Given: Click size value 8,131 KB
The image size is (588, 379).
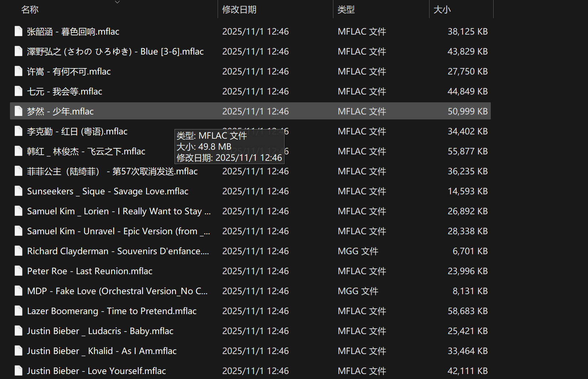Looking at the screenshot, I should pyautogui.click(x=470, y=291).
